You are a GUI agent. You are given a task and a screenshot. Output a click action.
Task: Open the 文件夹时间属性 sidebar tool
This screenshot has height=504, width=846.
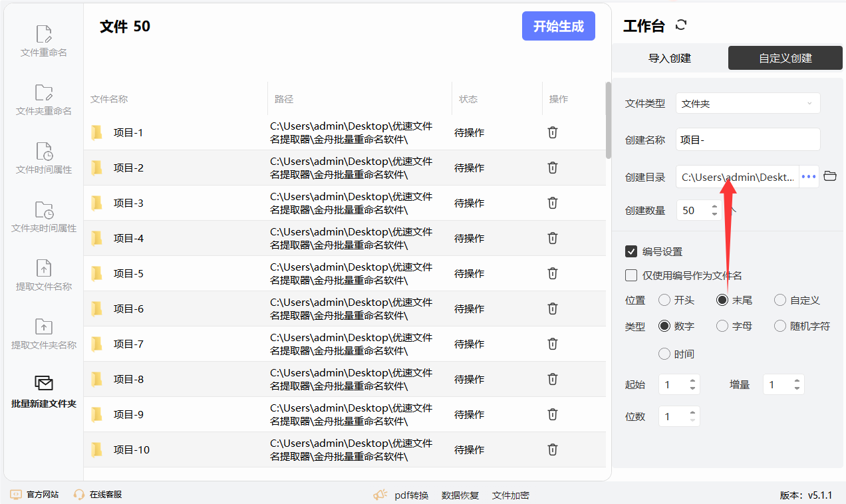44,217
